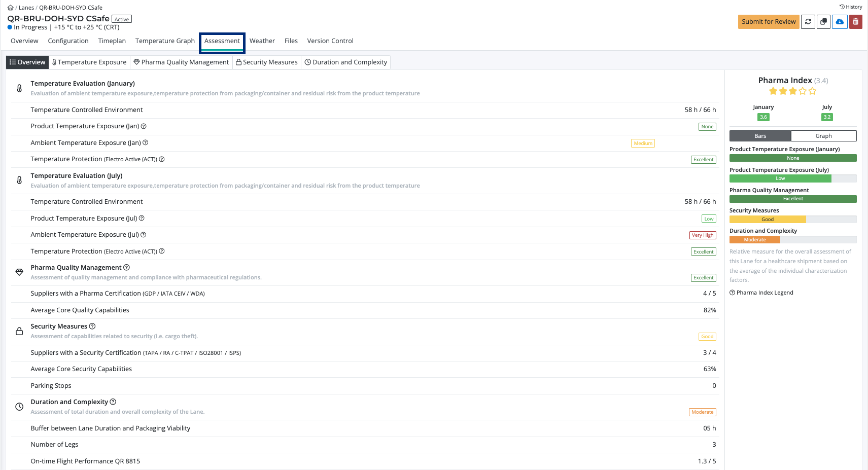
Task: Switch to the Weather tab
Action: click(x=262, y=41)
